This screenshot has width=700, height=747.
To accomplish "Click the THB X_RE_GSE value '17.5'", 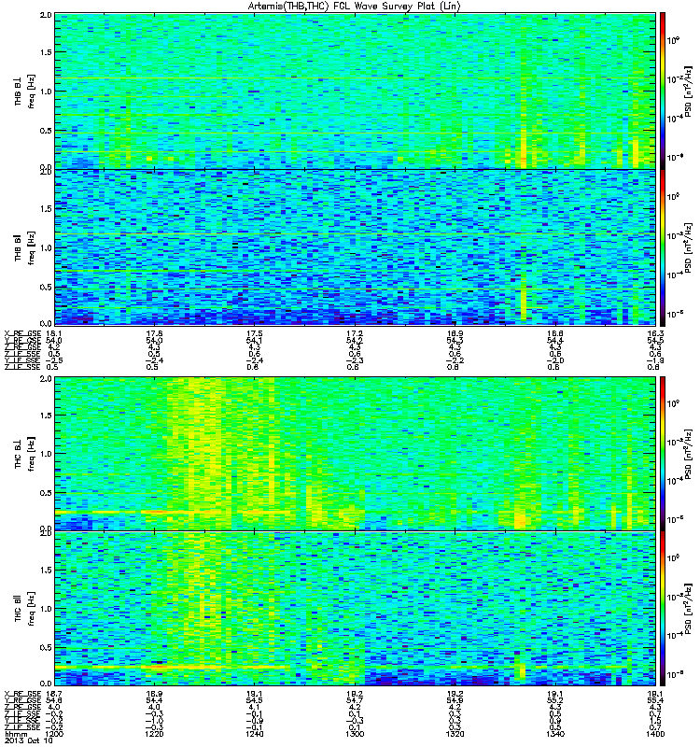I will [254, 333].
